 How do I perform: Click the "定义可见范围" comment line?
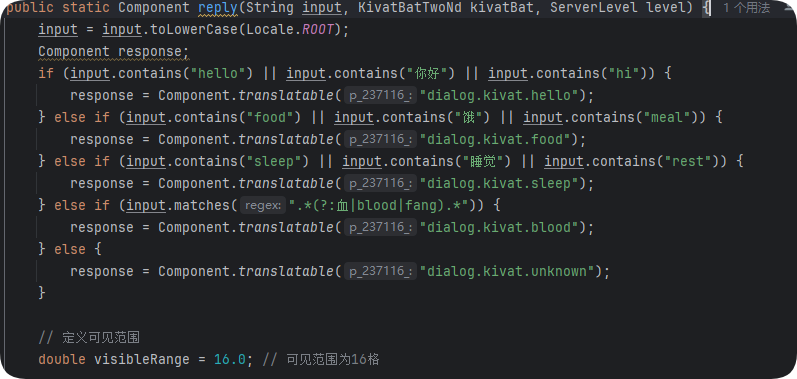pos(89,337)
